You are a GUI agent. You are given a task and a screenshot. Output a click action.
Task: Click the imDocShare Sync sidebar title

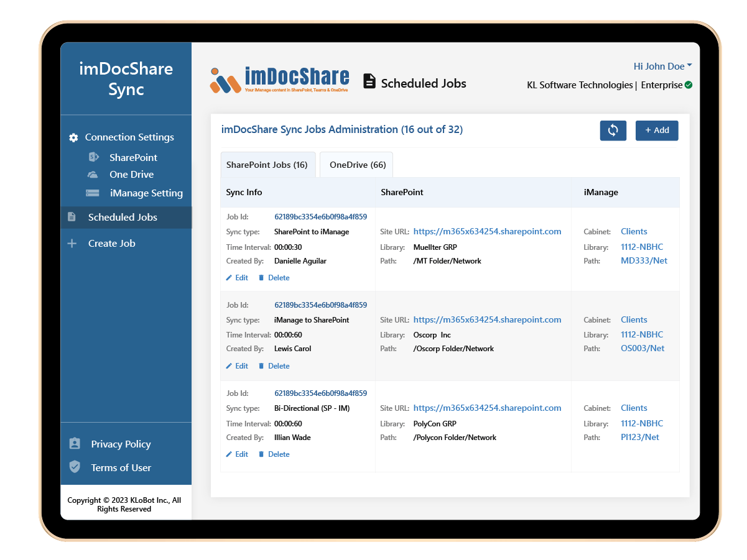126,79
